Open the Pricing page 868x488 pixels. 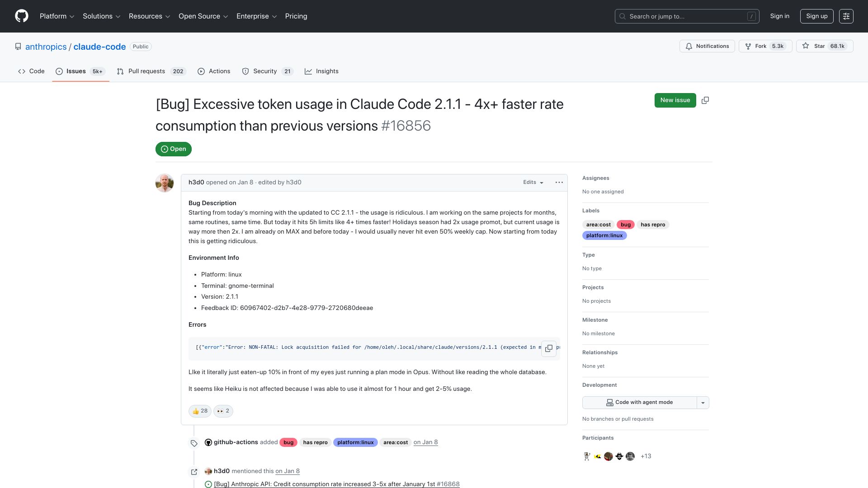tap(296, 16)
